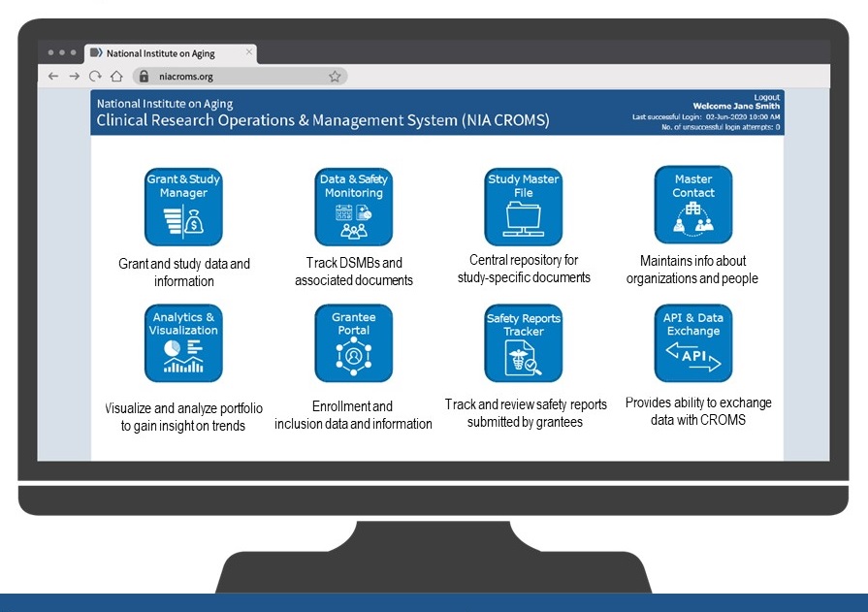
Task: Bookmark the page with the star icon
Action: click(x=335, y=77)
